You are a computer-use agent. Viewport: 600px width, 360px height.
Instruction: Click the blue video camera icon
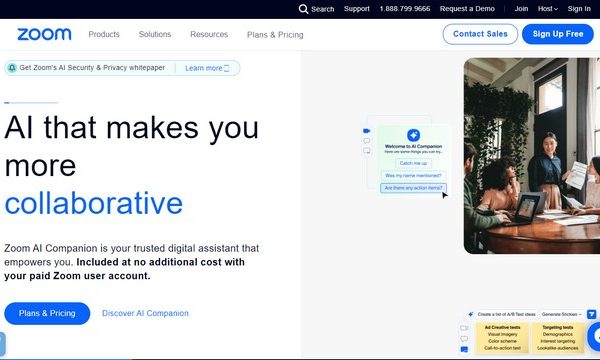367,131
